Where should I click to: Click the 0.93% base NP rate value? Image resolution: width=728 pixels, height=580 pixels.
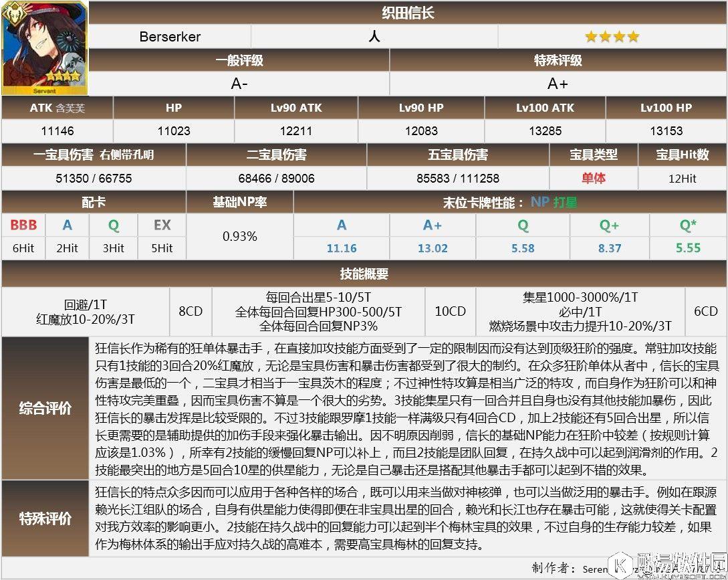pyautogui.click(x=239, y=237)
